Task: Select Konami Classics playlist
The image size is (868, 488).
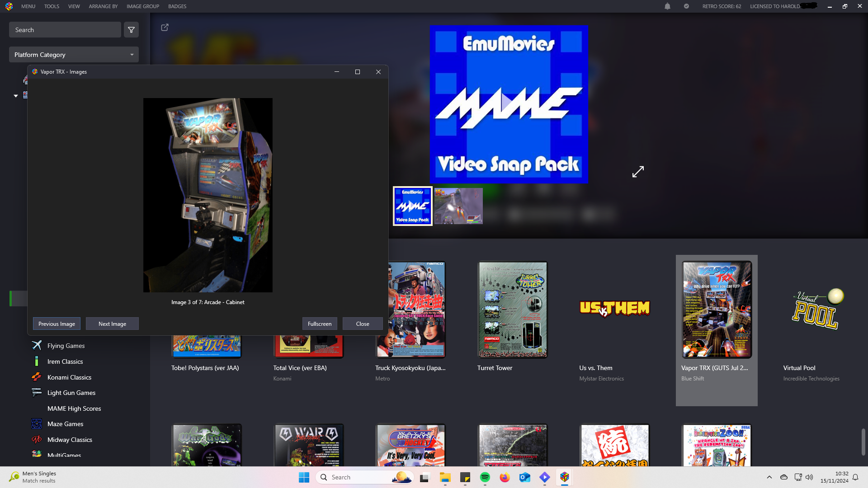Action: point(69,377)
